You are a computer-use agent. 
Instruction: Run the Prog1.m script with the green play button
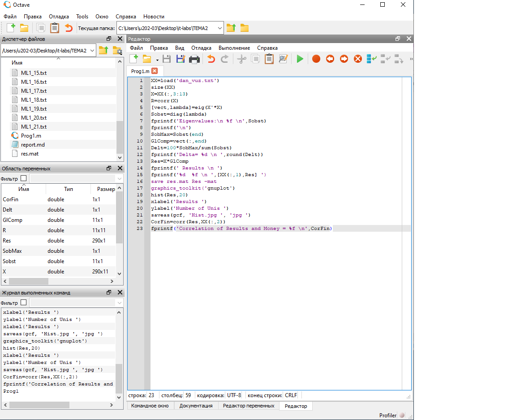click(x=300, y=59)
